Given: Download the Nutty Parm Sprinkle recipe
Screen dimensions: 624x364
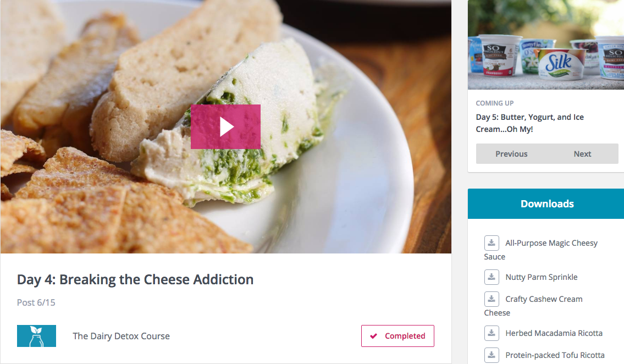Looking at the screenshot, I should [x=541, y=277].
